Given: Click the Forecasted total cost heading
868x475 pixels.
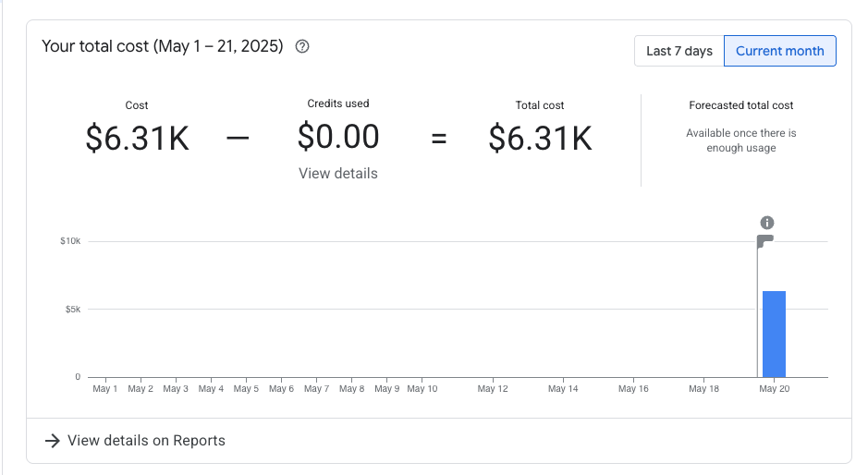Looking at the screenshot, I should 740,105.
